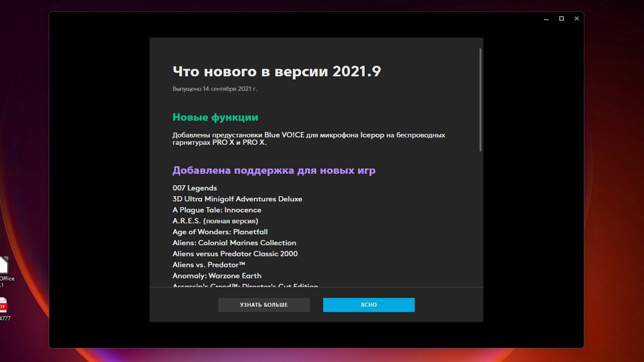This screenshot has width=644, height=362.
Task: Click heading Добавлена поддержка для новых игр
Action: point(274,170)
